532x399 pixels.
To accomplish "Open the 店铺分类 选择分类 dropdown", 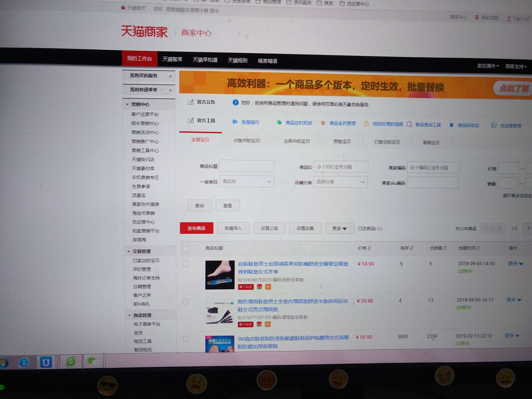I will (341, 182).
